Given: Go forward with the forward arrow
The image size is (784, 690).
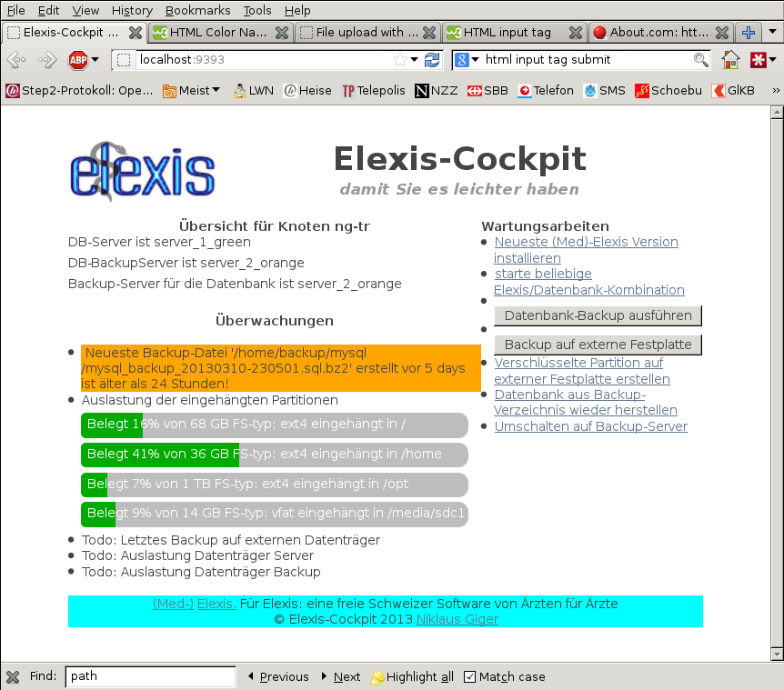Looking at the screenshot, I should click(x=47, y=60).
